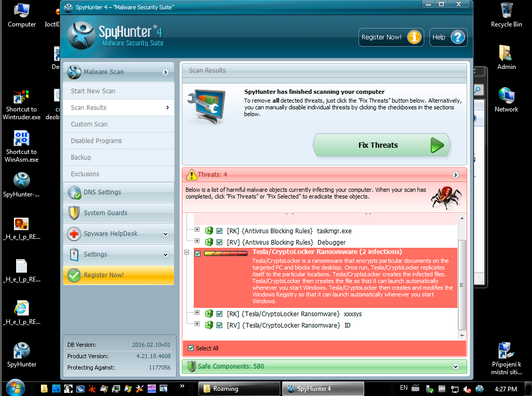
Task: Click the Register Now info icon
Action: (x=414, y=37)
